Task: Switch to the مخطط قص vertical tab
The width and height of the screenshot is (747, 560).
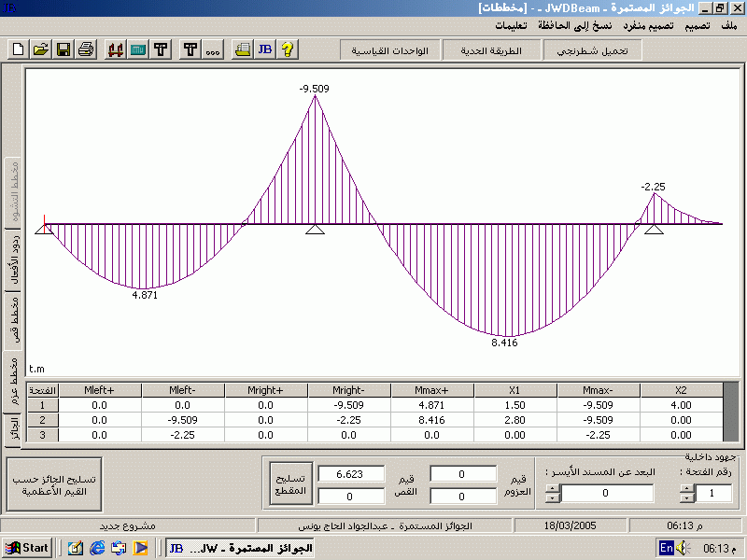Action: [14, 320]
